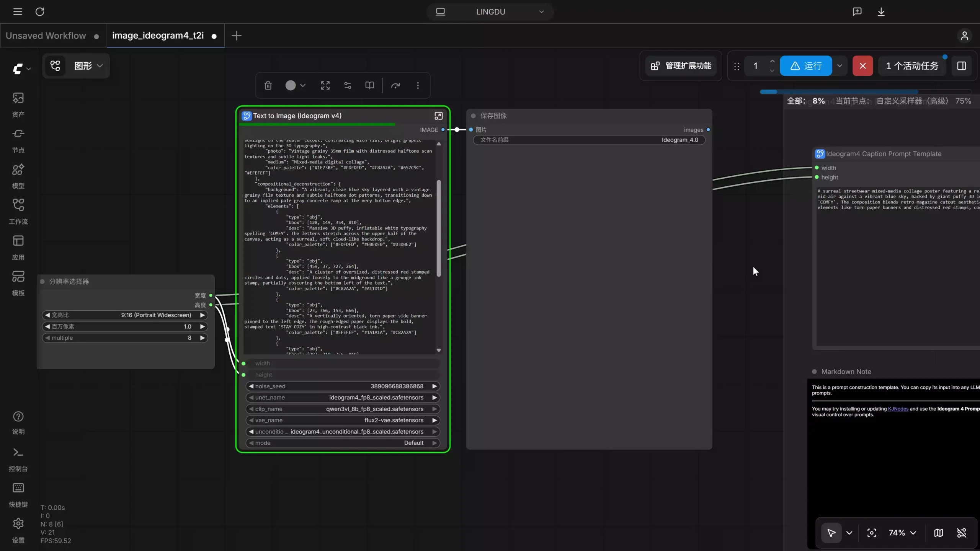Open the zoom level 74% dropdown
The height and width of the screenshot is (551, 980).
(x=902, y=533)
